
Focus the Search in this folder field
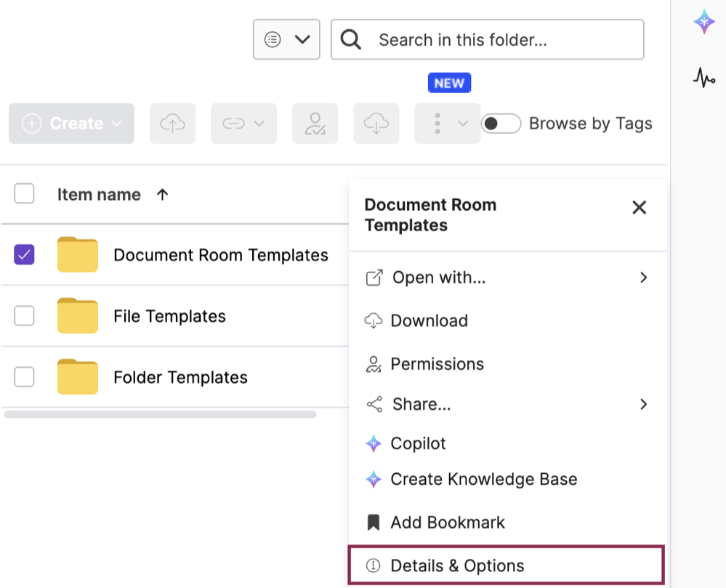[487, 39]
